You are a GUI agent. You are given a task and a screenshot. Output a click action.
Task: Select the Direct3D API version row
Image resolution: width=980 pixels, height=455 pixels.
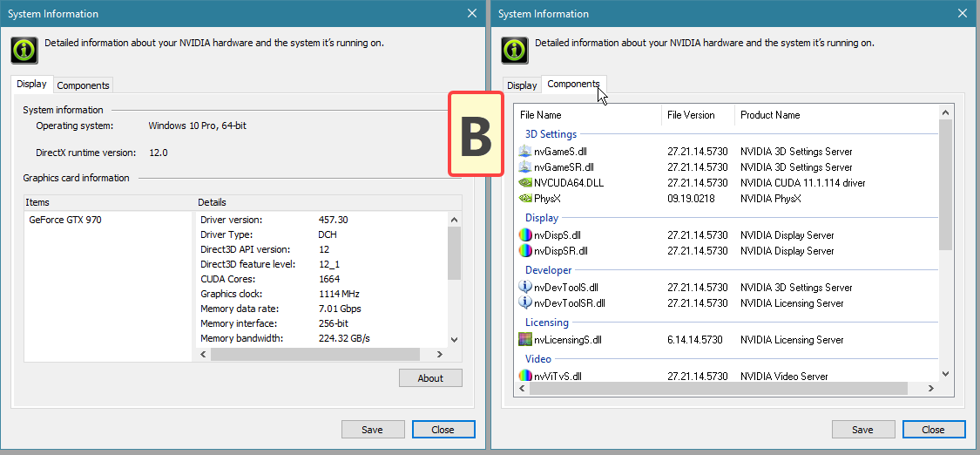321,249
